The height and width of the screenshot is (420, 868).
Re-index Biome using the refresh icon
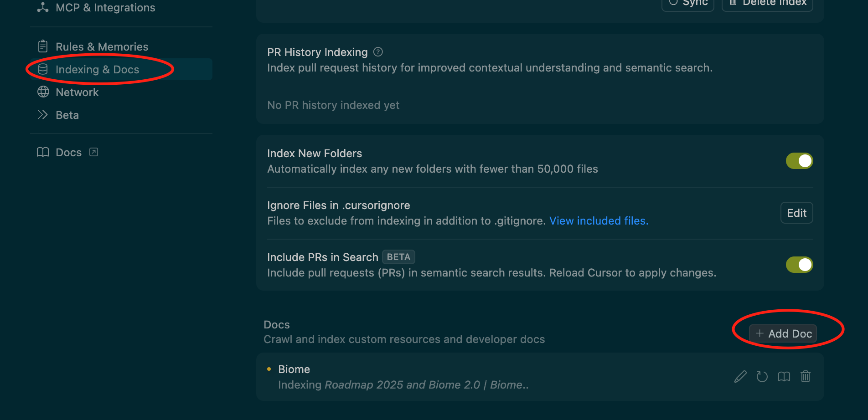coord(762,377)
